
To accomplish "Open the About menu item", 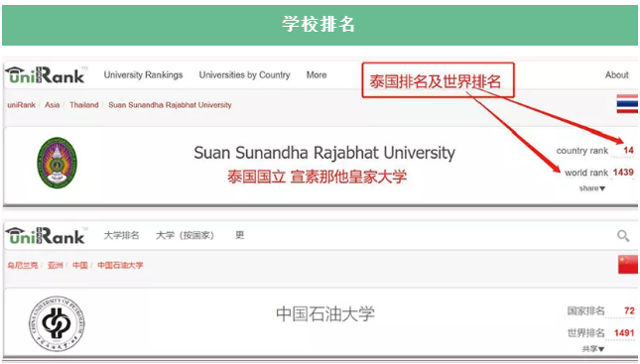I will 617,75.
